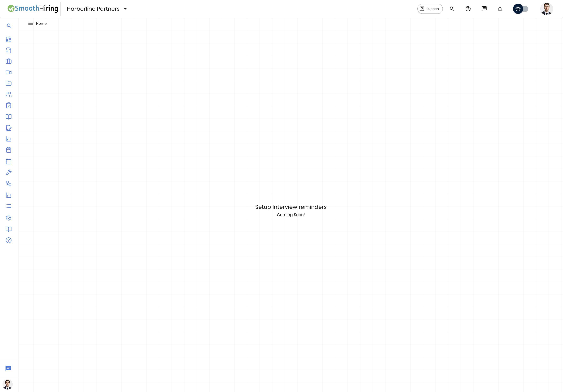563x392 pixels.
Task: Open the header messages icon
Action: click(484, 9)
